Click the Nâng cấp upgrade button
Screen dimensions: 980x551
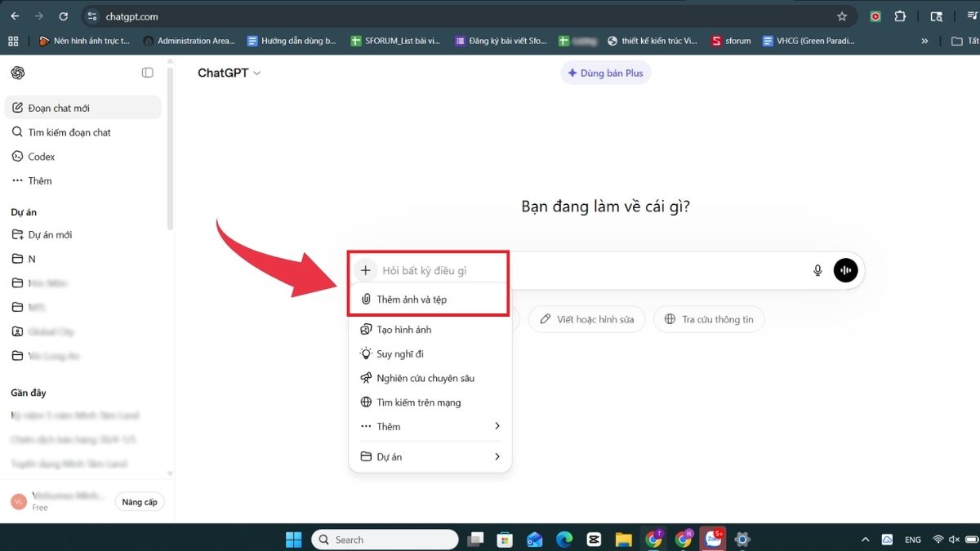140,502
